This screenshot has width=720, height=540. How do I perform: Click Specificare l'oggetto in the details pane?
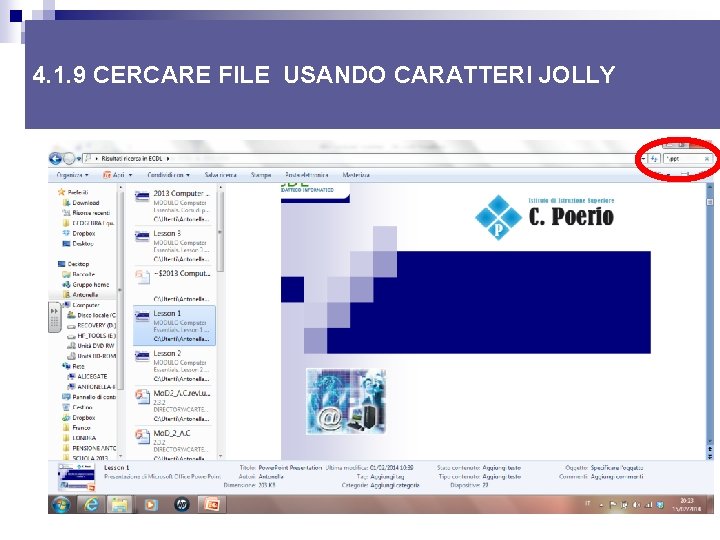(x=617, y=468)
